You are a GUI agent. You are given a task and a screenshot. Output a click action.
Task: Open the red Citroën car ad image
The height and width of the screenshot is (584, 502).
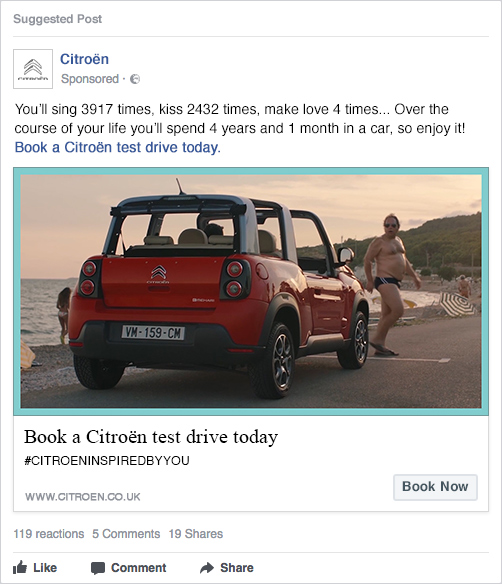[251, 291]
